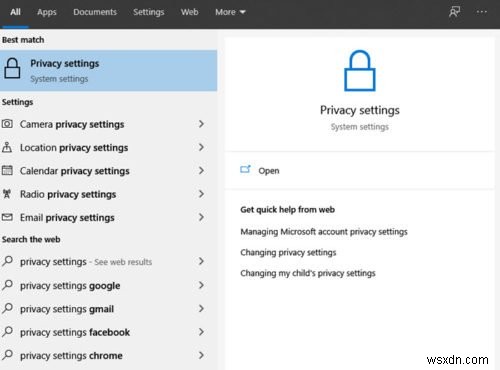Expand the 'privacy settings facebook' chevron
500x370 pixels.
(x=201, y=332)
